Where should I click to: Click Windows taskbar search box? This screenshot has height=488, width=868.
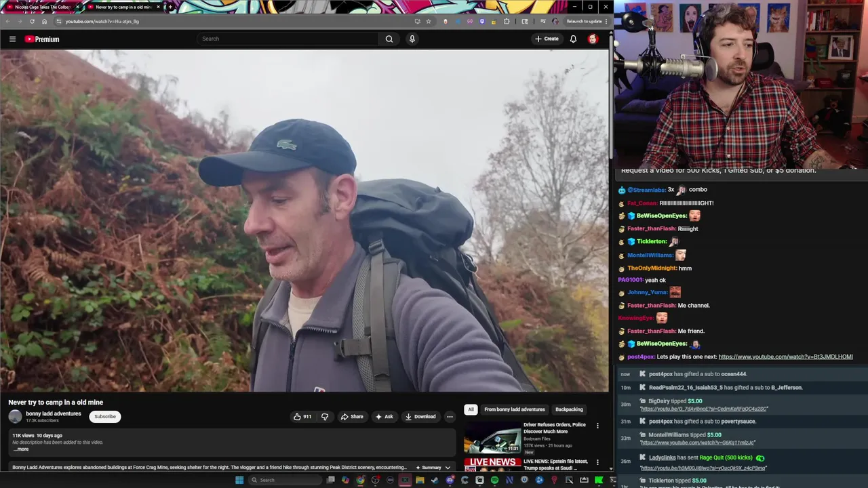pos(285,480)
